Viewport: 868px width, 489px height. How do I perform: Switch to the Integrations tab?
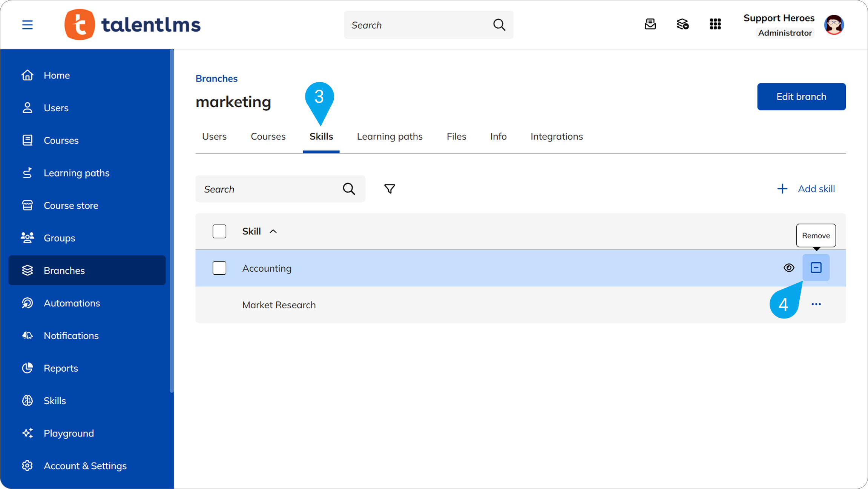pyautogui.click(x=557, y=137)
